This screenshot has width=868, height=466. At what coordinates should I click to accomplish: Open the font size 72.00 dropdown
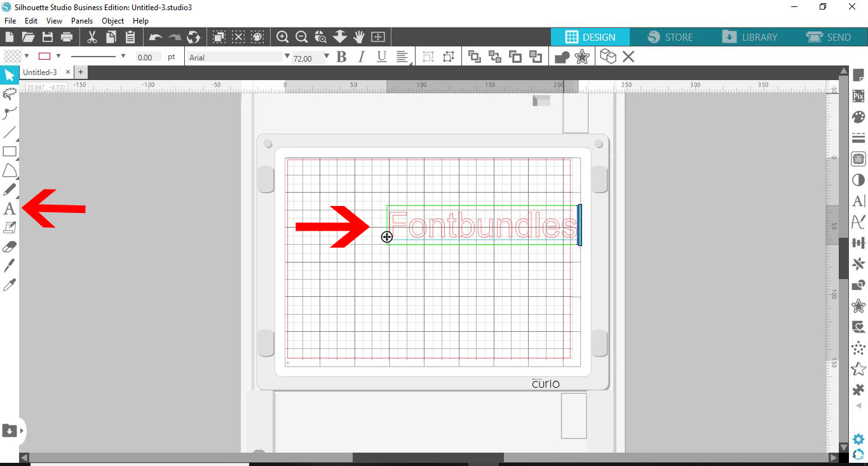pos(326,57)
